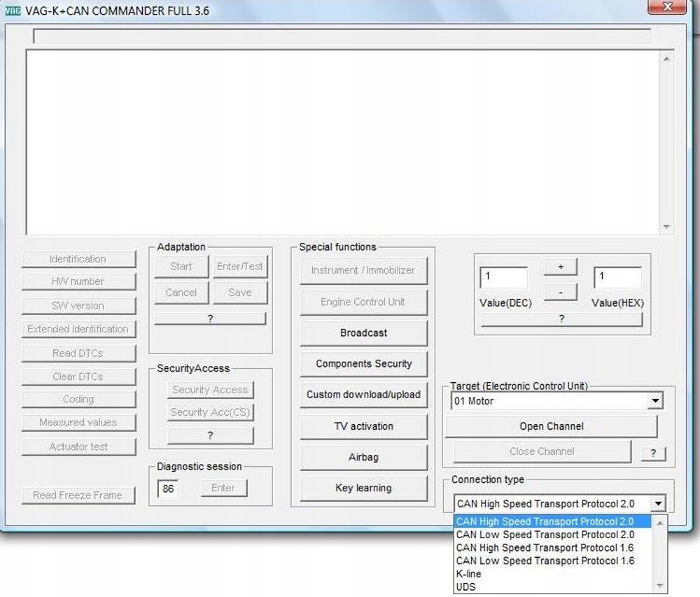
Task: Select the Broadcast special function
Action: (x=363, y=332)
